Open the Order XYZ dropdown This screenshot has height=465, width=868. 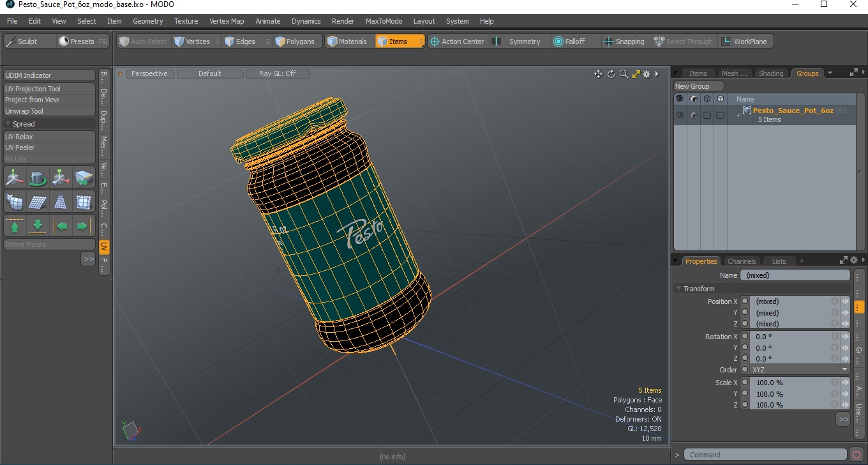pos(800,370)
